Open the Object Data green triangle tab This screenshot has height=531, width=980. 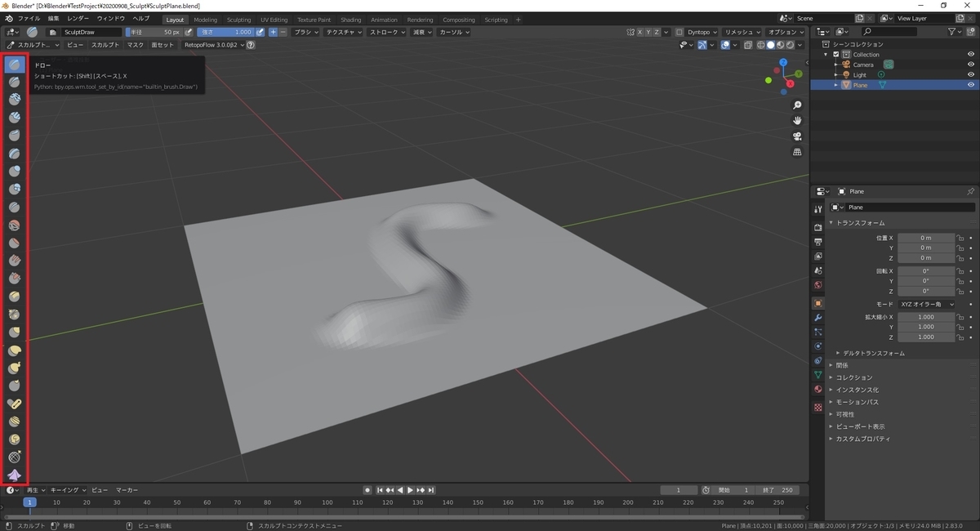tap(818, 375)
